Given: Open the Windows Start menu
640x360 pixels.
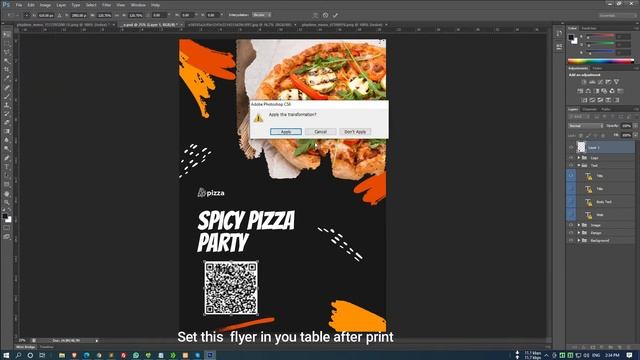Looking at the screenshot, I should (x=6, y=355).
